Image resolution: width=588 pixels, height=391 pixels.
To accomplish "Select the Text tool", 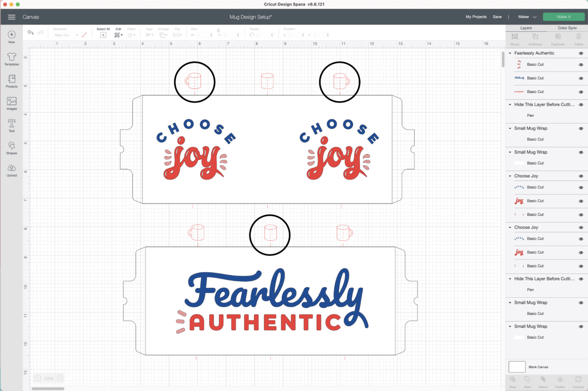I will 11,125.
